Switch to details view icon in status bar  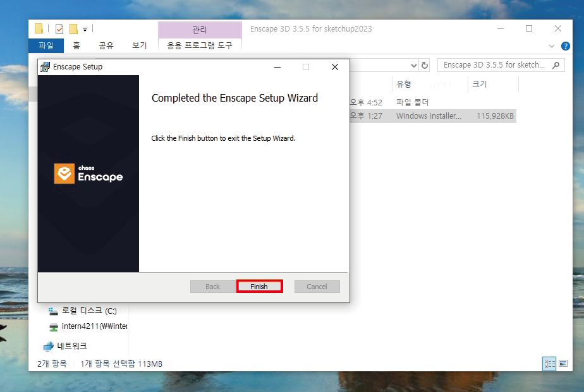tap(549, 364)
